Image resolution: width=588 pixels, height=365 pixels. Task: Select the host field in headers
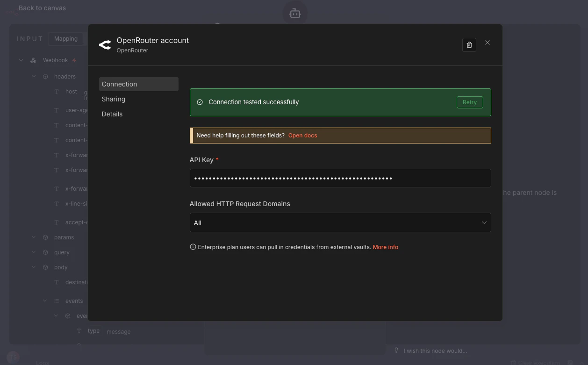[71, 92]
